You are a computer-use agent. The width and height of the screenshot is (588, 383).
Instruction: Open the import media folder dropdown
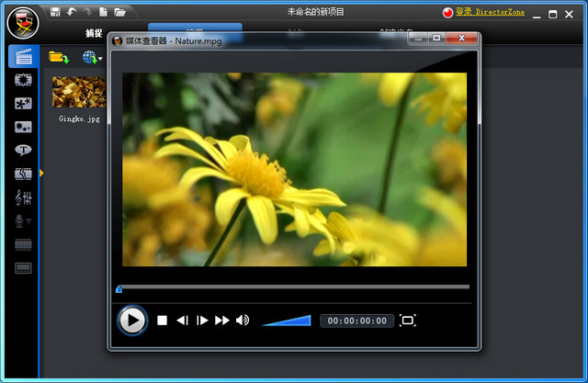coord(60,57)
